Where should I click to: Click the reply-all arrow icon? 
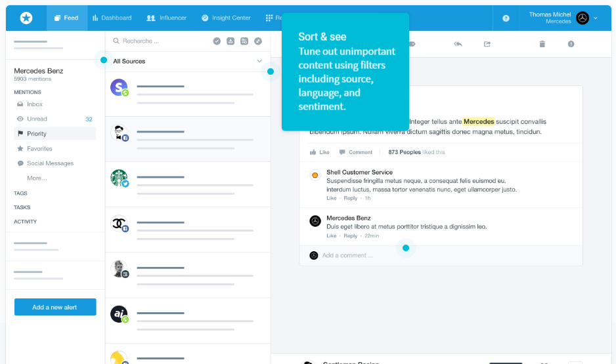458,44
